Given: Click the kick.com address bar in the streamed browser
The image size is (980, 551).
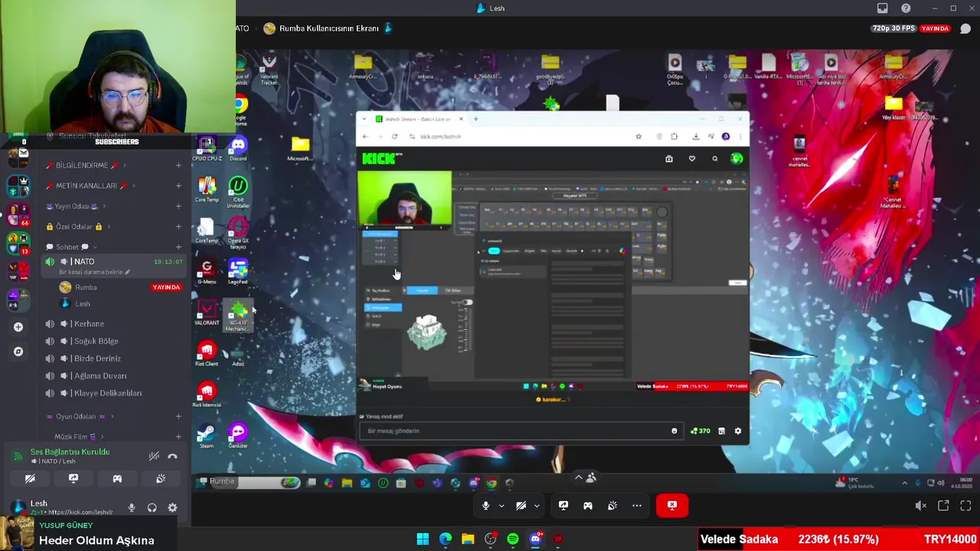Looking at the screenshot, I should [x=521, y=136].
